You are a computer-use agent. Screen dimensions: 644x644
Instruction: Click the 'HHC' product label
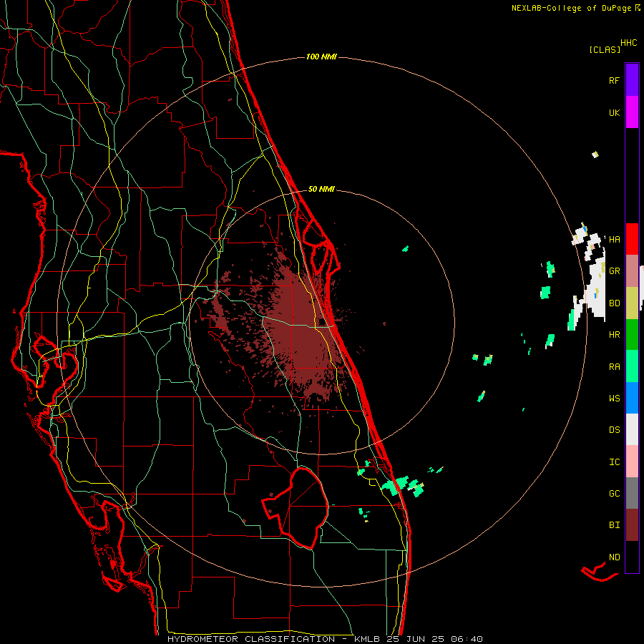tap(629, 43)
